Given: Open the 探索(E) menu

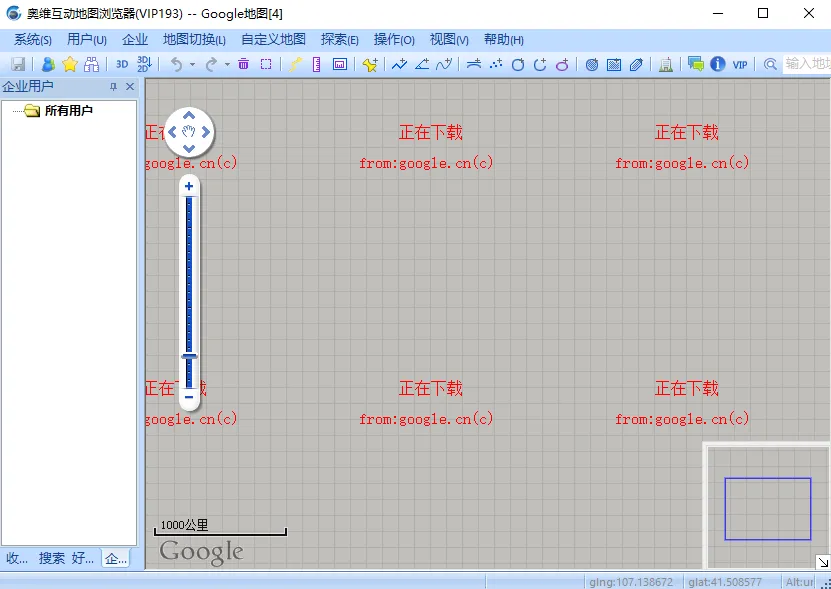Looking at the screenshot, I should coord(339,40).
